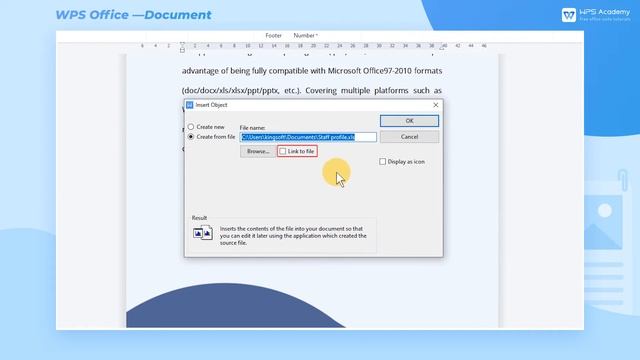Click the Result preview image icon

coord(203,233)
